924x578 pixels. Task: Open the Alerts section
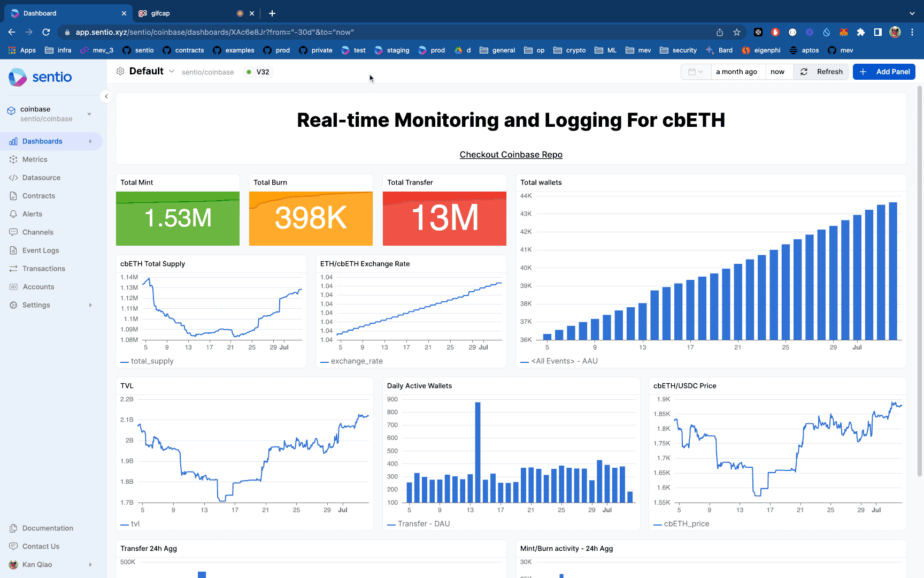[32, 214]
